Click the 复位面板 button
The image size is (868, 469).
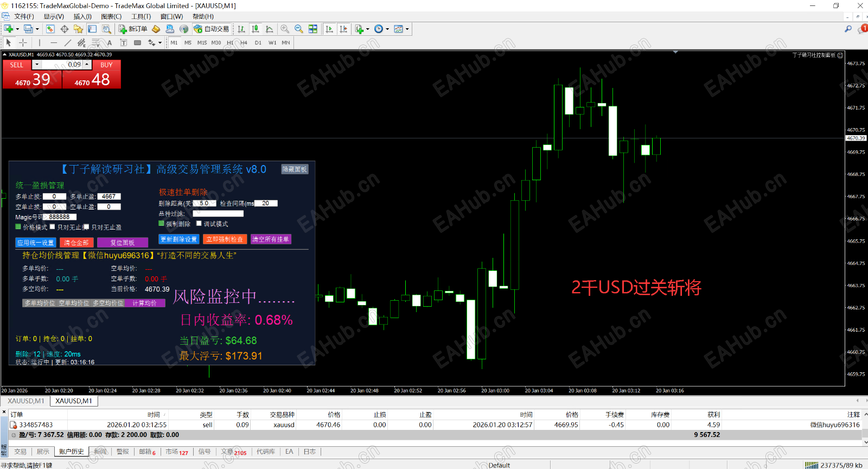[x=123, y=243]
